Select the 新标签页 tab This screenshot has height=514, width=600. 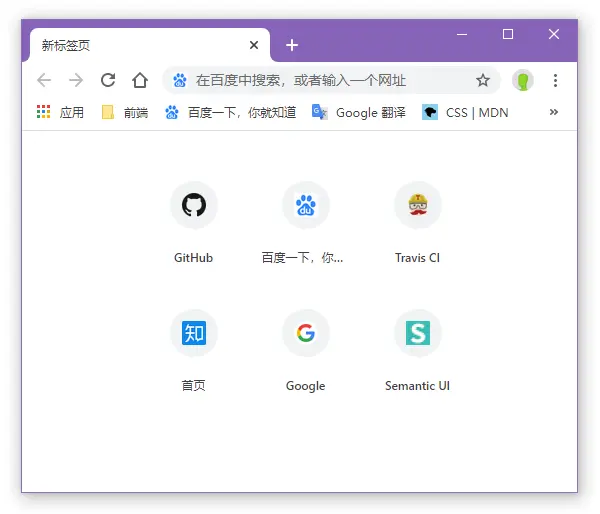point(149,45)
